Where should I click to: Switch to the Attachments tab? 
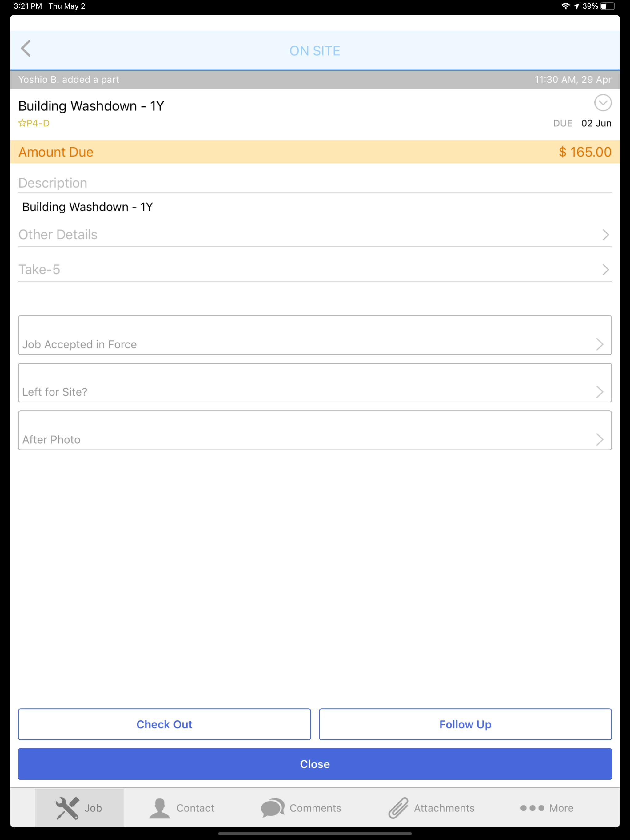tap(431, 808)
